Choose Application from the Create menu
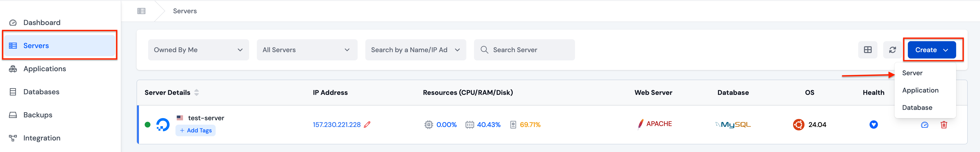980x152 pixels. pos(920,90)
